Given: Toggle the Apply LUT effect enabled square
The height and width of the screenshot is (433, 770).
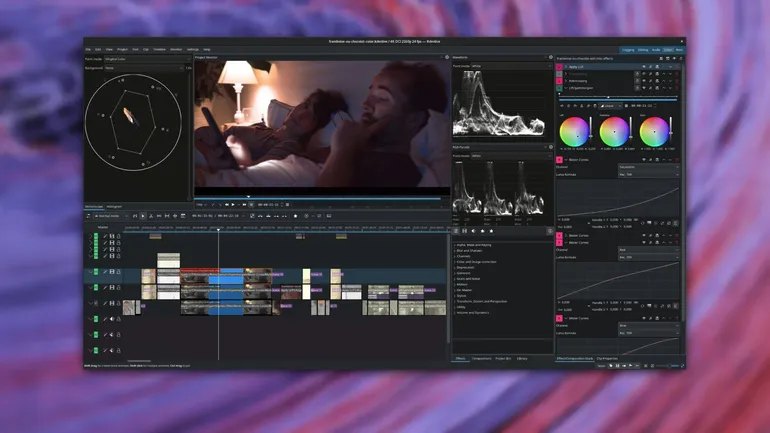Looking at the screenshot, I should point(559,67).
